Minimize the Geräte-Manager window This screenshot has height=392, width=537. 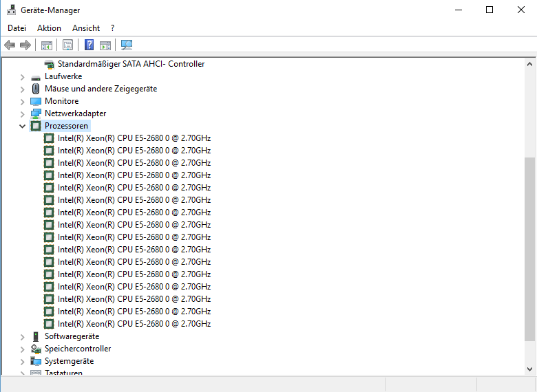[459, 10]
